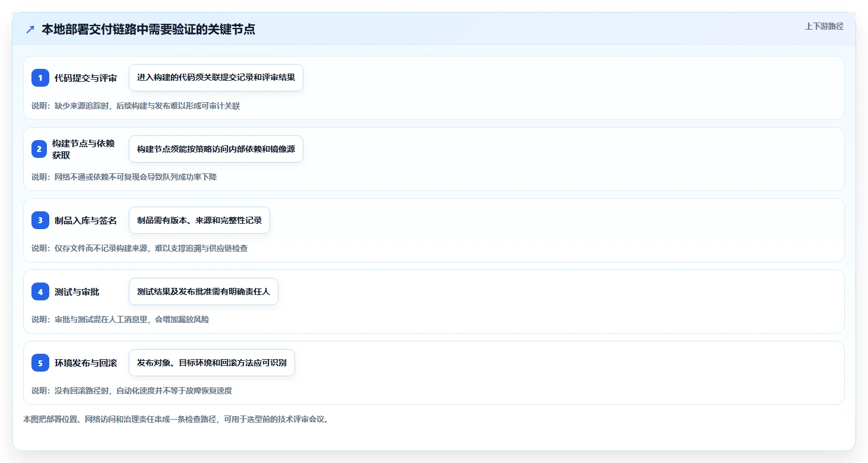Click the 测试结果及发布批准需有明确责任人 chip

tap(204, 291)
